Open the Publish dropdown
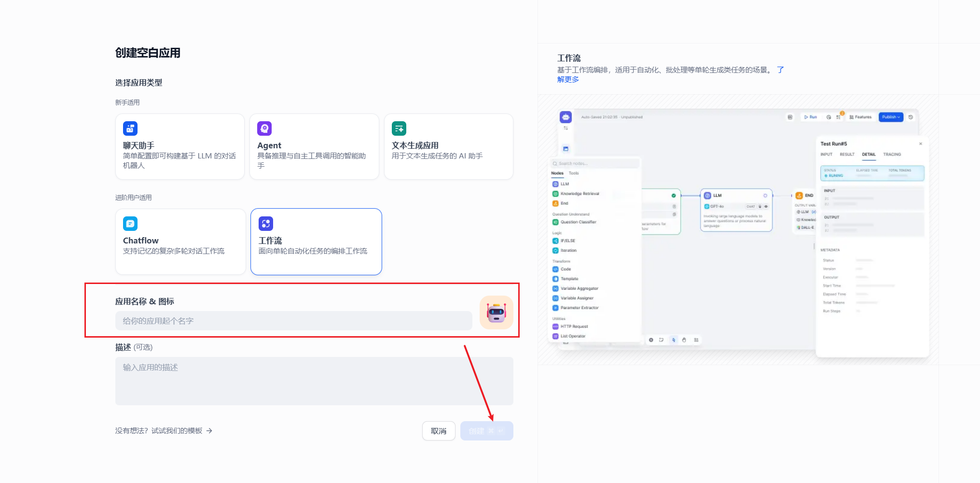Viewport: 980px width, 483px height. pos(890,117)
